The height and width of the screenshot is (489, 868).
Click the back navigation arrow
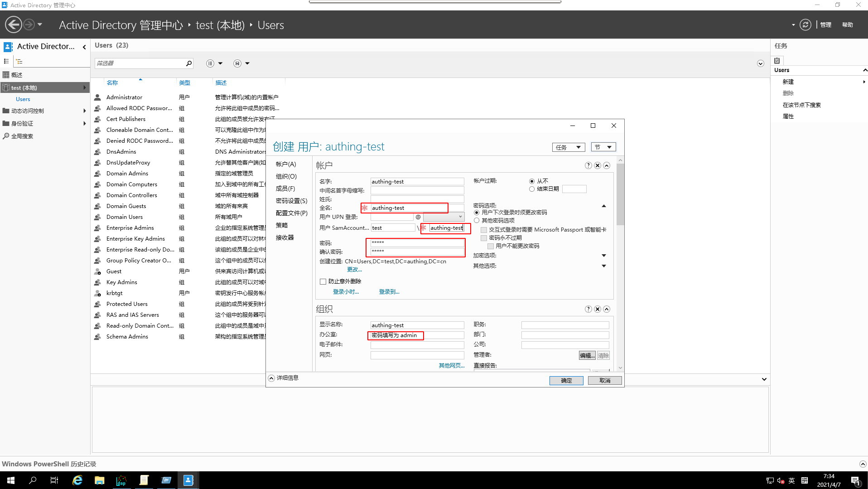pos(14,24)
